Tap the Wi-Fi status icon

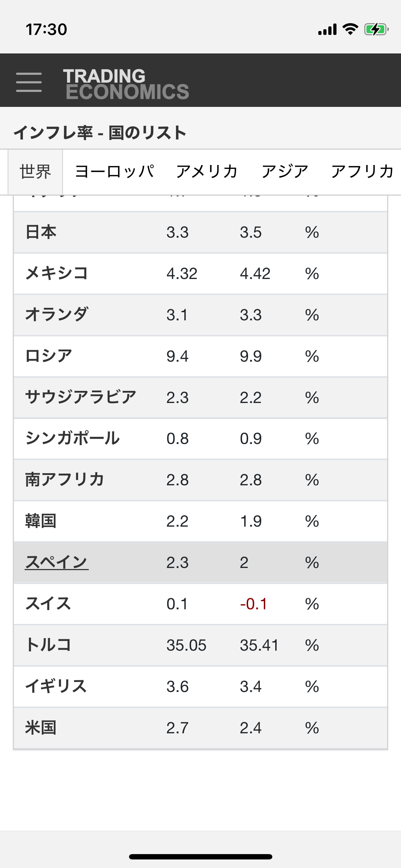350,29
